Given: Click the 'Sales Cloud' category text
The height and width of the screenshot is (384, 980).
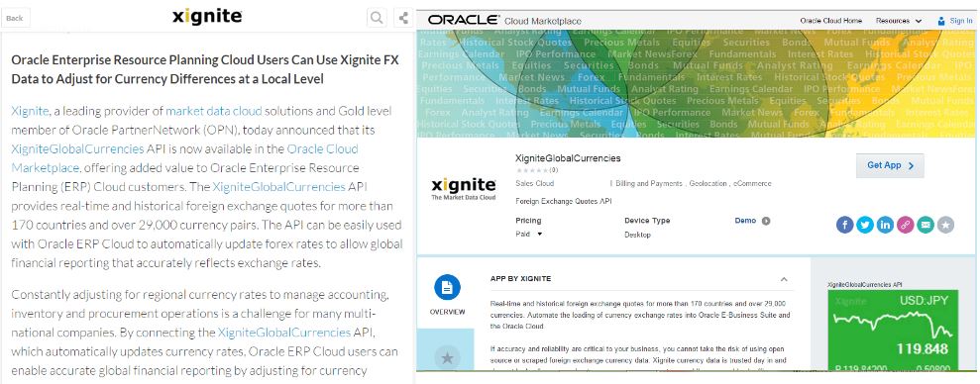Looking at the screenshot, I should tap(534, 183).
